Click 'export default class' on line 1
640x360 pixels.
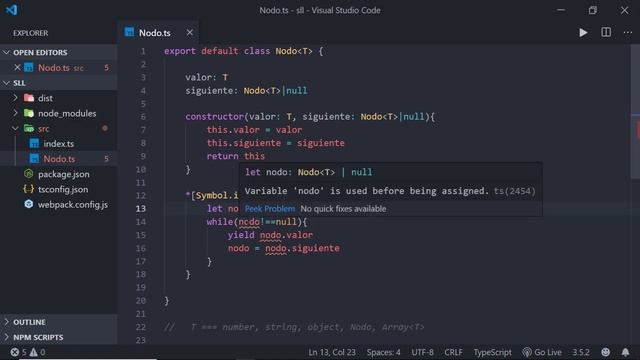coord(217,51)
